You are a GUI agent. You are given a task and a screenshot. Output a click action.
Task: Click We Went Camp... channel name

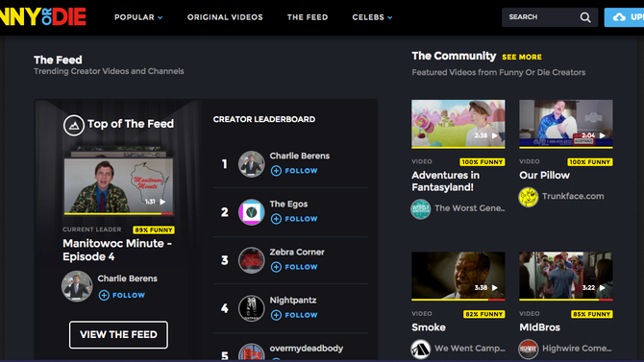(x=470, y=348)
